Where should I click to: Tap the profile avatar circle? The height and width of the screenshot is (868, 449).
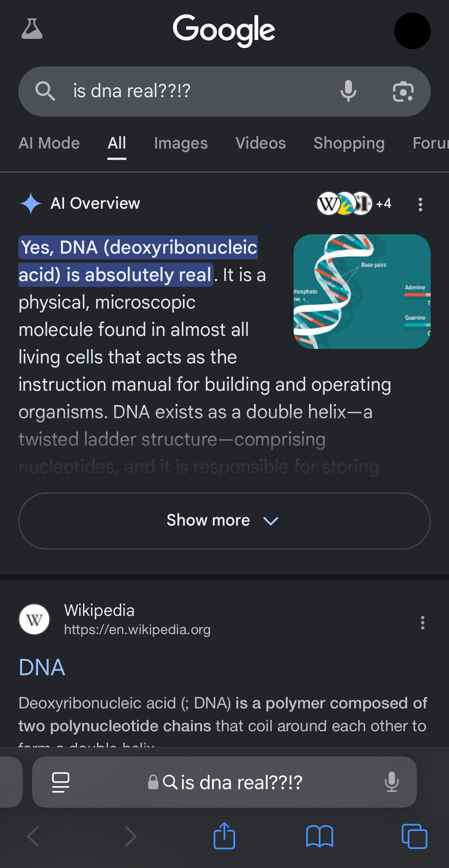click(x=412, y=31)
